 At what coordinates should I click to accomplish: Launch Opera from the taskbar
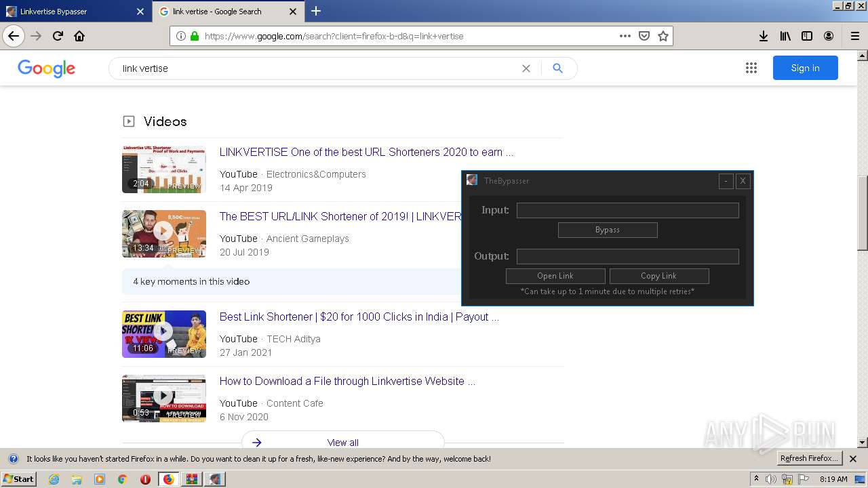[145, 479]
